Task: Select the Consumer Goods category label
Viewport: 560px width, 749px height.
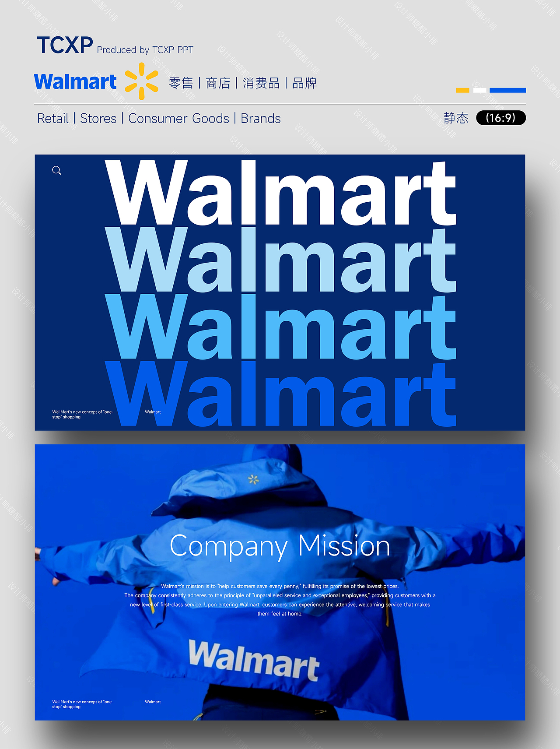Action: [178, 119]
